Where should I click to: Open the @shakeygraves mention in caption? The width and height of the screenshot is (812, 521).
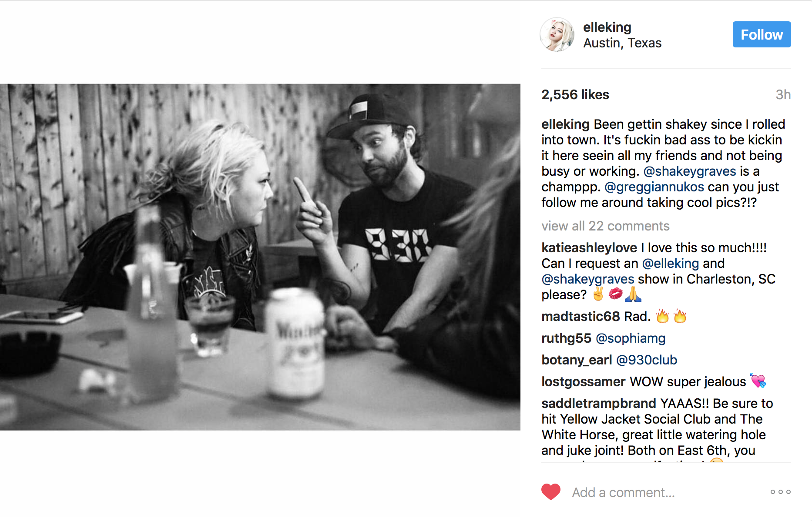coord(690,171)
